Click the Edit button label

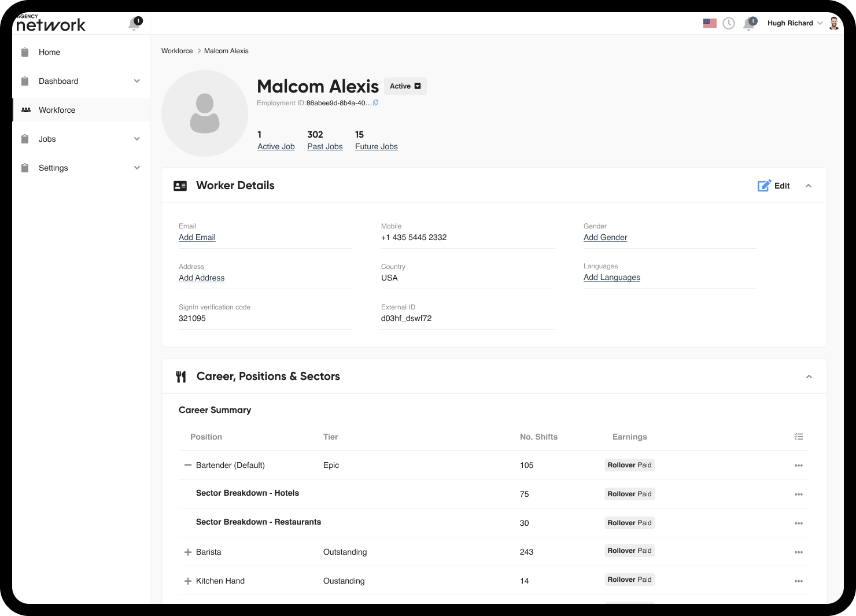[x=782, y=186]
